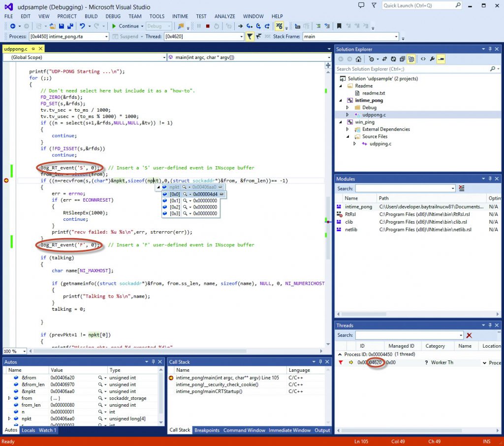Toggle Preview Selected Items in Solution Explorer
504x446 pixels.
[441, 59]
